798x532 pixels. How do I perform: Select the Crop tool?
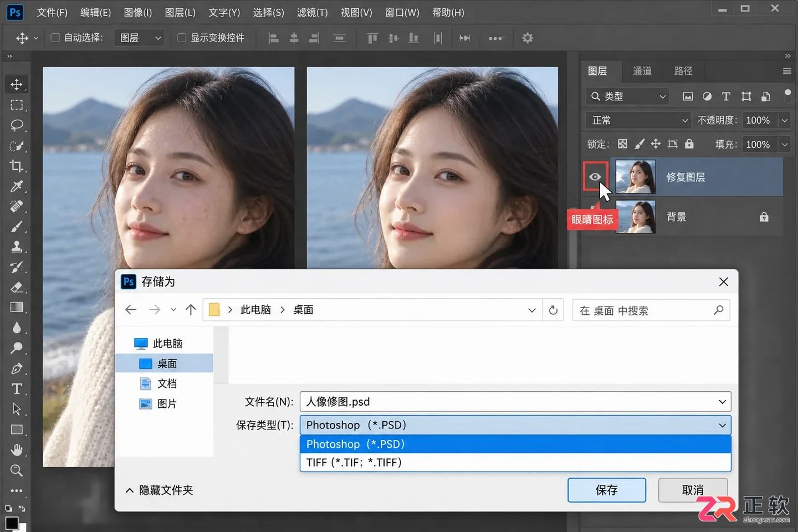[x=17, y=166]
